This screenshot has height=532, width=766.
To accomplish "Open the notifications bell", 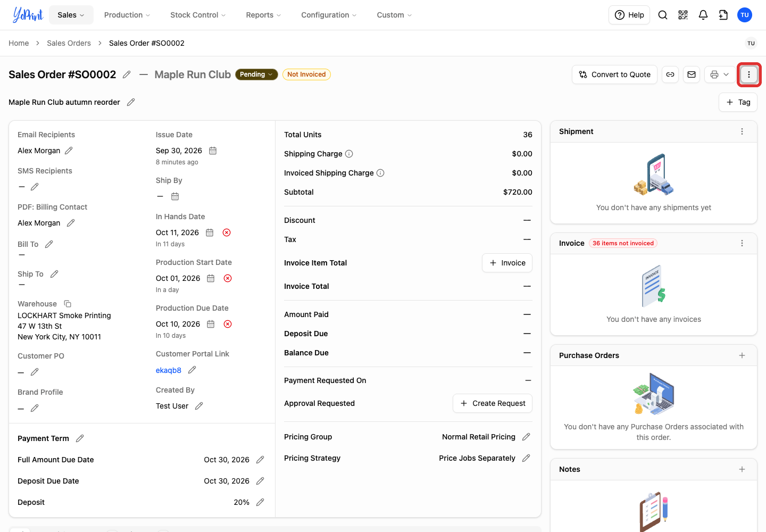I will tap(703, 15).
